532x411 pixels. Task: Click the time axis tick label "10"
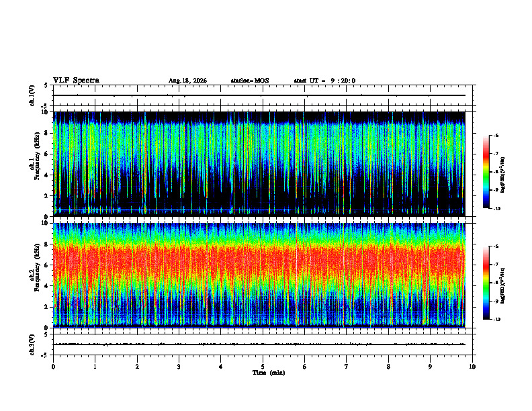[472, 367]
